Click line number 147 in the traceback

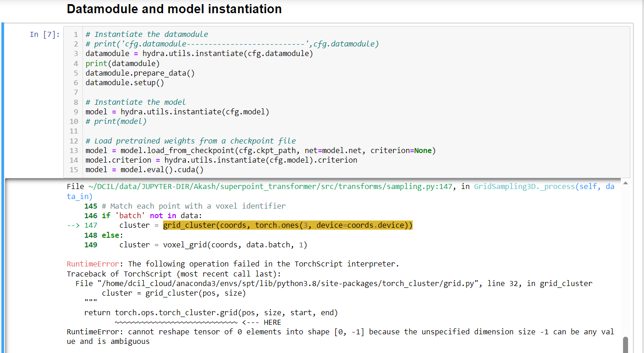click(x=91, y=225)
